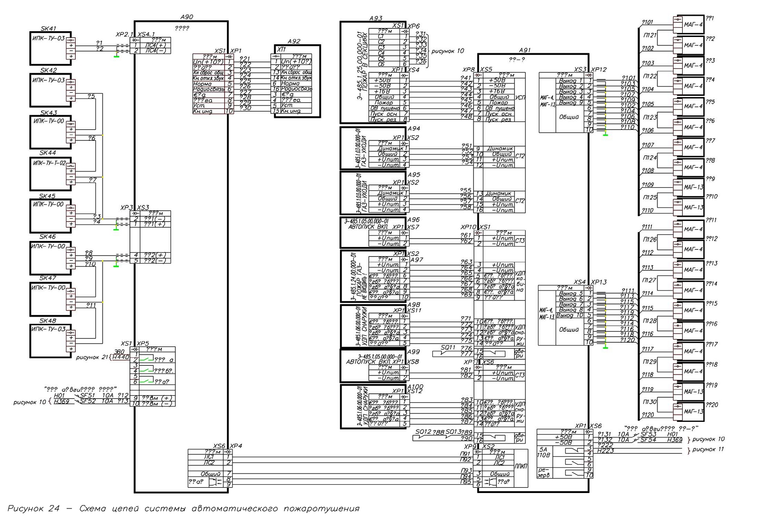Click the A93 block designation
760x532 pixels.
(x=376, y=18)
